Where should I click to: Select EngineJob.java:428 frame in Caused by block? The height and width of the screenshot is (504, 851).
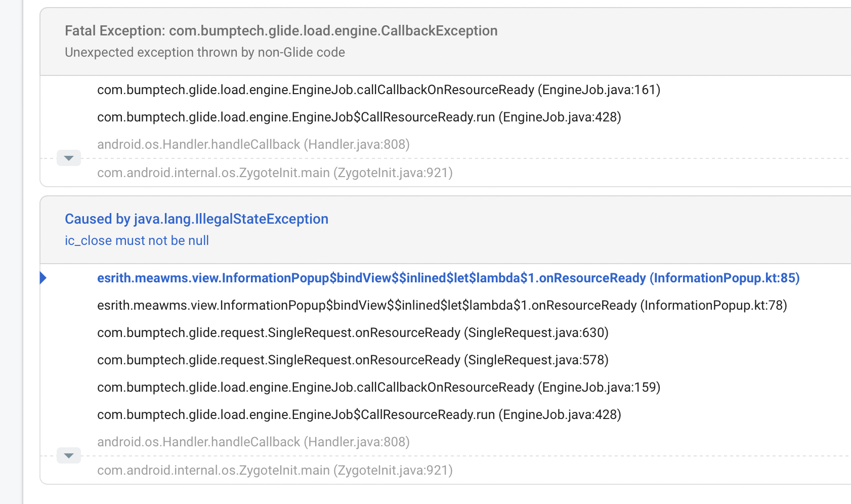(x=359, y=415)
